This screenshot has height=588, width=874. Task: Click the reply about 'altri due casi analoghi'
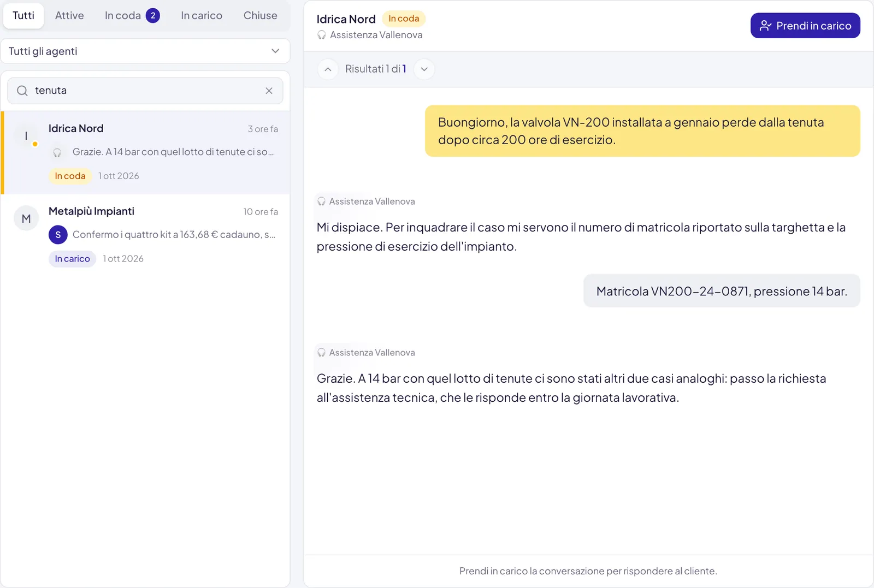point(571,388)
